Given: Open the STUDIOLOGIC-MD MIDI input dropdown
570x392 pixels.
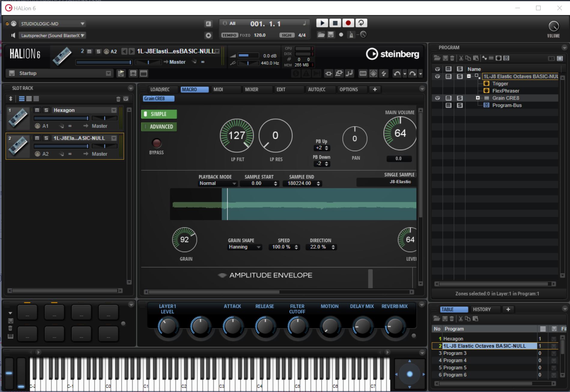Looking at the screenshot, I should [53, 24].
